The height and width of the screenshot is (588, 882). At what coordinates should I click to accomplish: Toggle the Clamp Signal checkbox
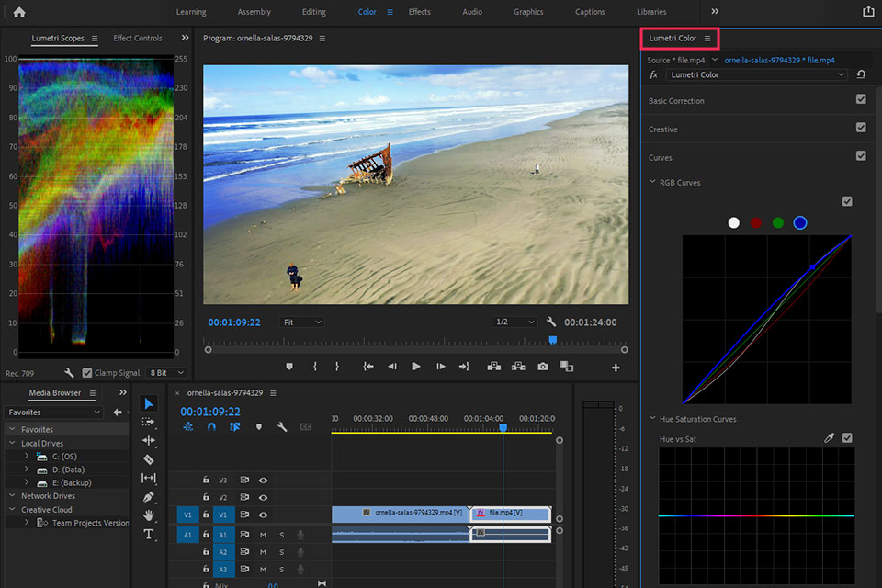[87, 373]
